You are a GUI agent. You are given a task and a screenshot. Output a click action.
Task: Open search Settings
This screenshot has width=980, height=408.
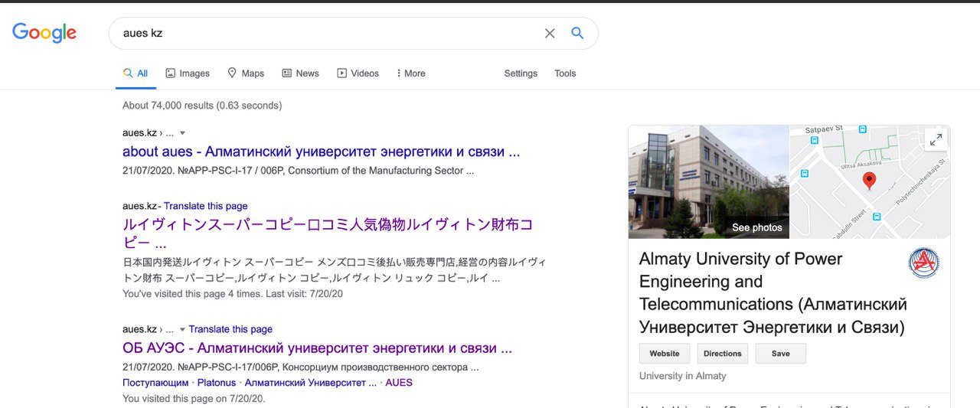(521, 73)
